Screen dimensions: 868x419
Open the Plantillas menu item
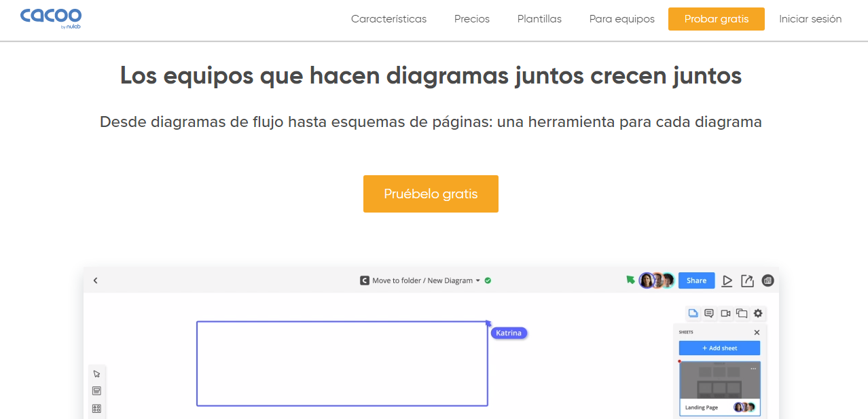pyautogui.click(x=539, y=19)
